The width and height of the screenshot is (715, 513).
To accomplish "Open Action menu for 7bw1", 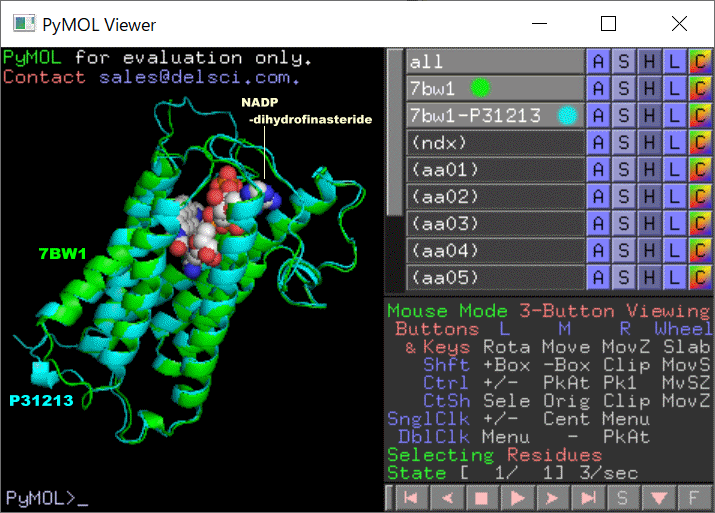I will [x=598, y=88].
